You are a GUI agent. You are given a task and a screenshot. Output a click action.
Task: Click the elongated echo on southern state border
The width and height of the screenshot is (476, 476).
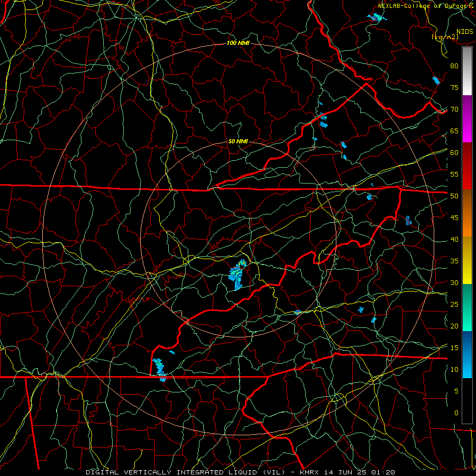(x=159, y=370)
